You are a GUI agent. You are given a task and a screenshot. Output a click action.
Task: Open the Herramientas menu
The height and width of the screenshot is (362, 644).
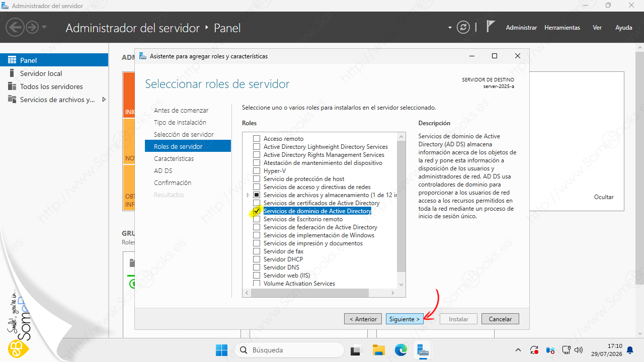(562, 28)
